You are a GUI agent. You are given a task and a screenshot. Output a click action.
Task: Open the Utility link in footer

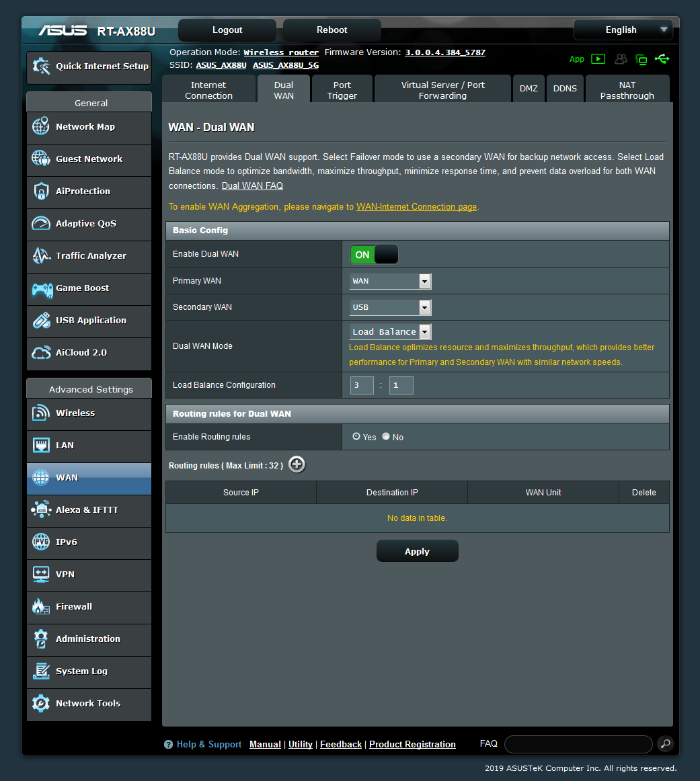[x=301, y=744]
